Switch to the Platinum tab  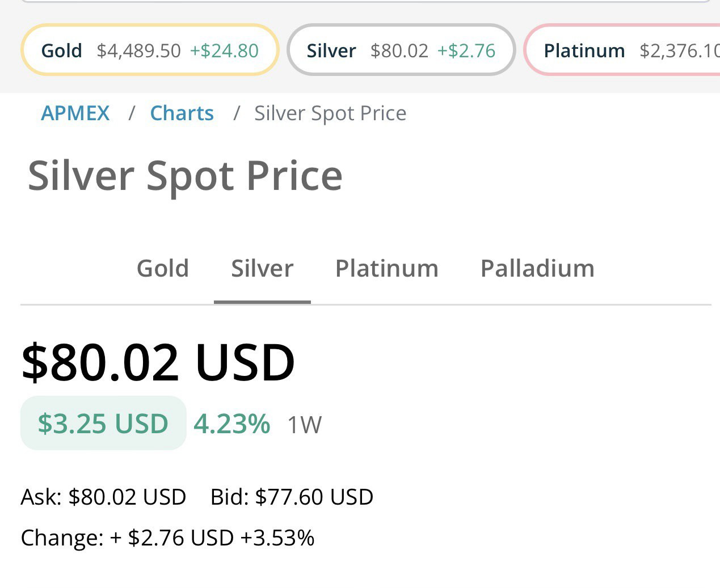[387, 268]
